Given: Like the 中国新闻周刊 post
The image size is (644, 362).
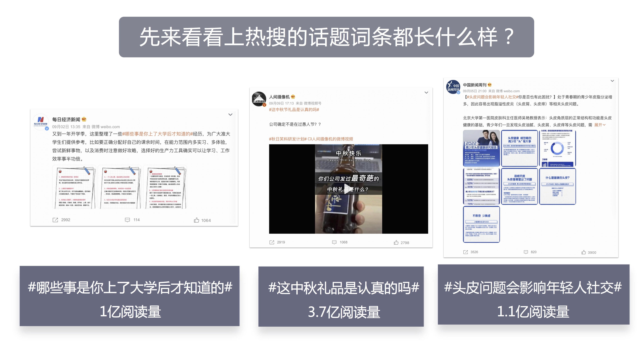Looking at the screenshot, I should 584,252.
